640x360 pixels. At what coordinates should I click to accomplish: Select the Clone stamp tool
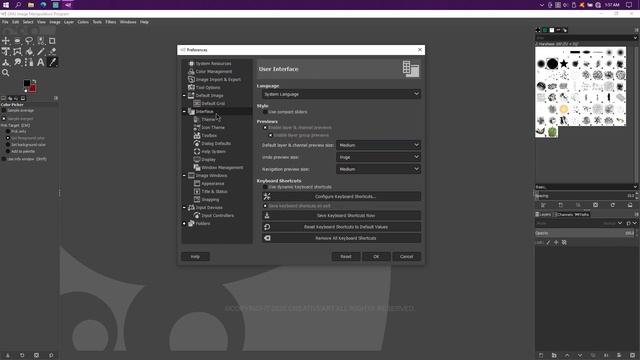(x=6, y=62)
